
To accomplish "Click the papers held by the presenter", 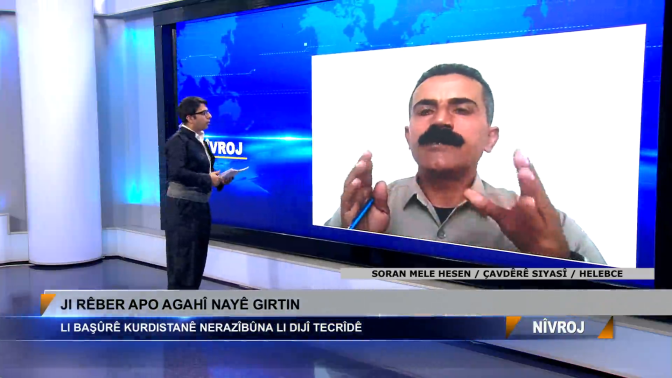I will coord(234,172).
